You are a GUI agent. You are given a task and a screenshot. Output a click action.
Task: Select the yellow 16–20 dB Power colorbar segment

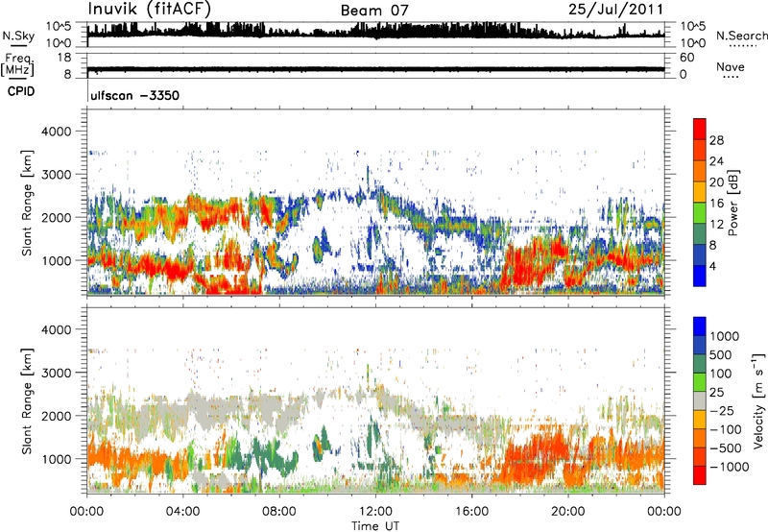(700, 191)
